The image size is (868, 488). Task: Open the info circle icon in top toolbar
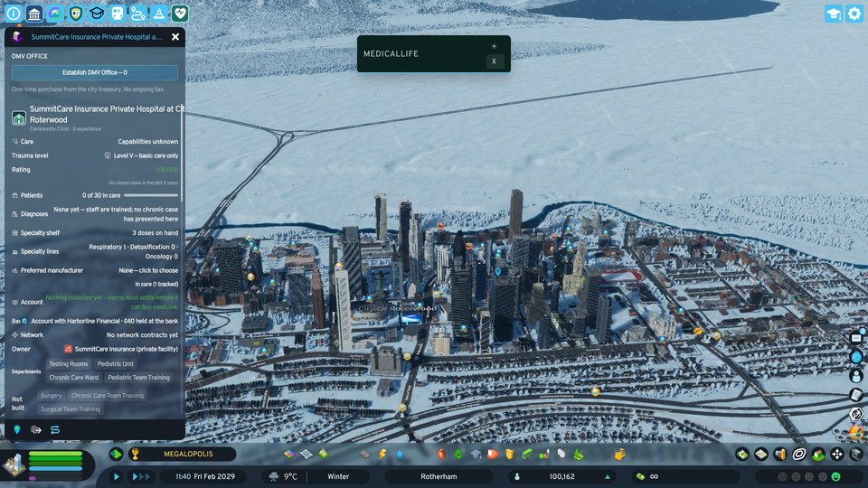[14, 14]
